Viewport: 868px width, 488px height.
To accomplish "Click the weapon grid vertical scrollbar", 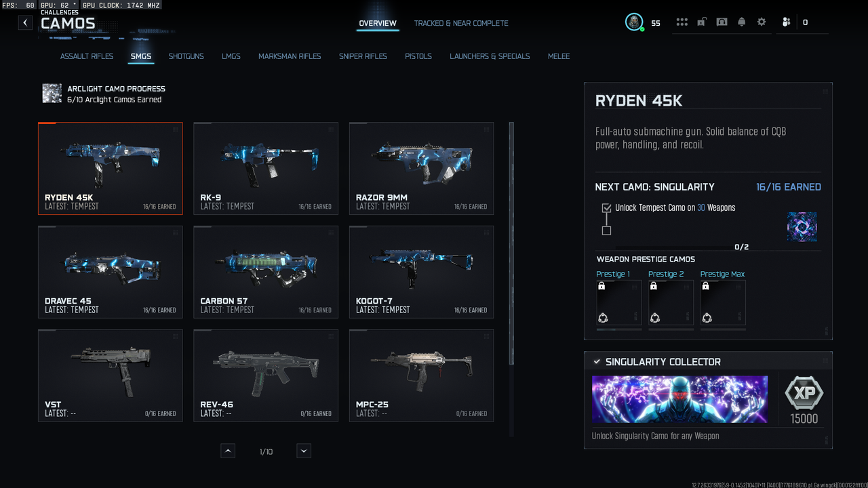I will pyautogui.click(x=511, y=243).
